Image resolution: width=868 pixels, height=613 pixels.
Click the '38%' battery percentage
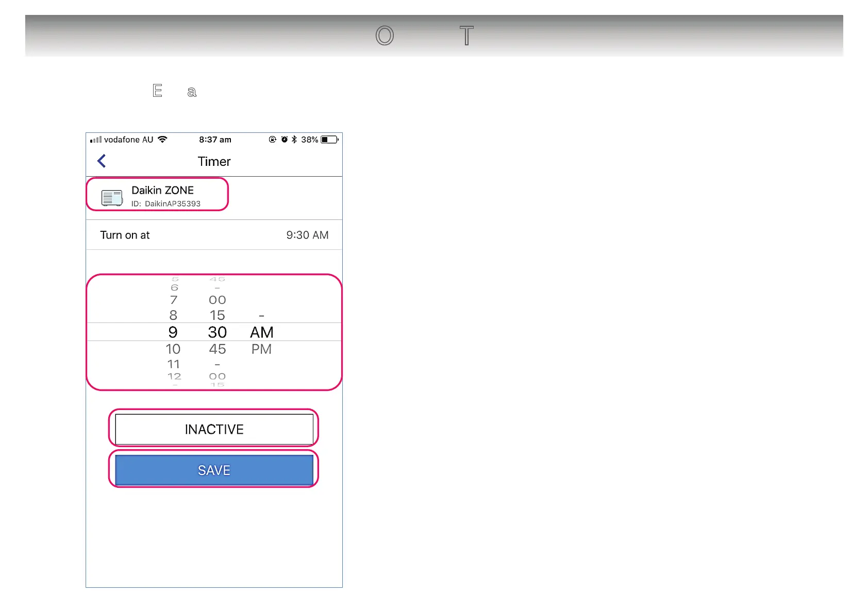click(310, 140)
